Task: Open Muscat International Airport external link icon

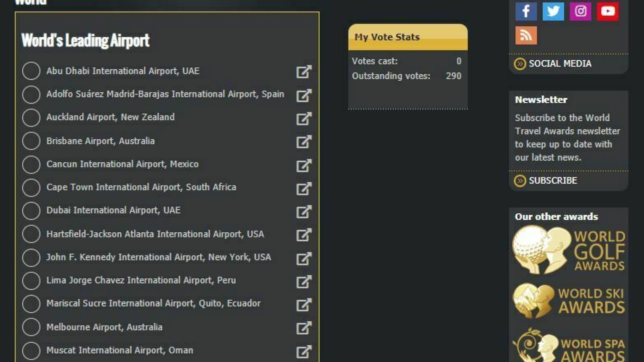Action: click(x=304, y=352)
